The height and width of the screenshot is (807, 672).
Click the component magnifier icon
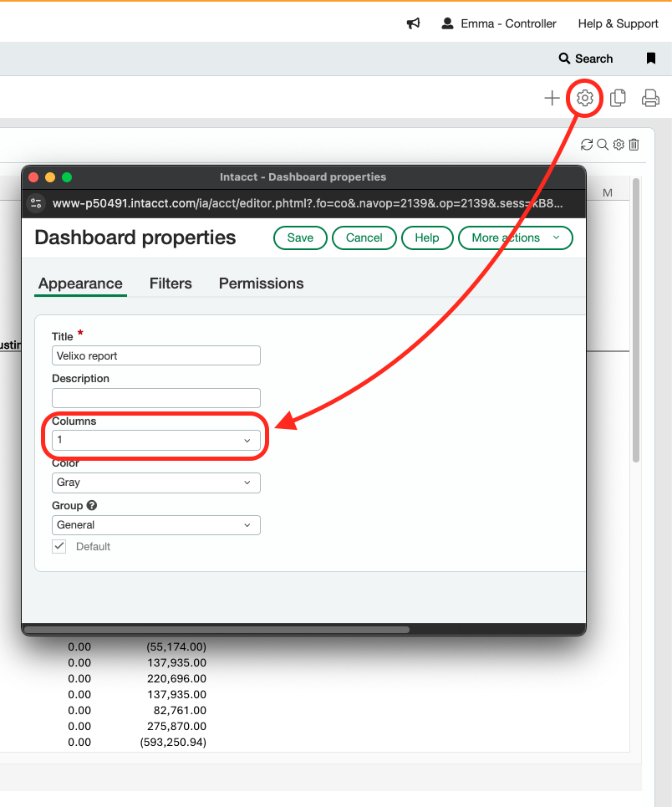pos(602,145)
